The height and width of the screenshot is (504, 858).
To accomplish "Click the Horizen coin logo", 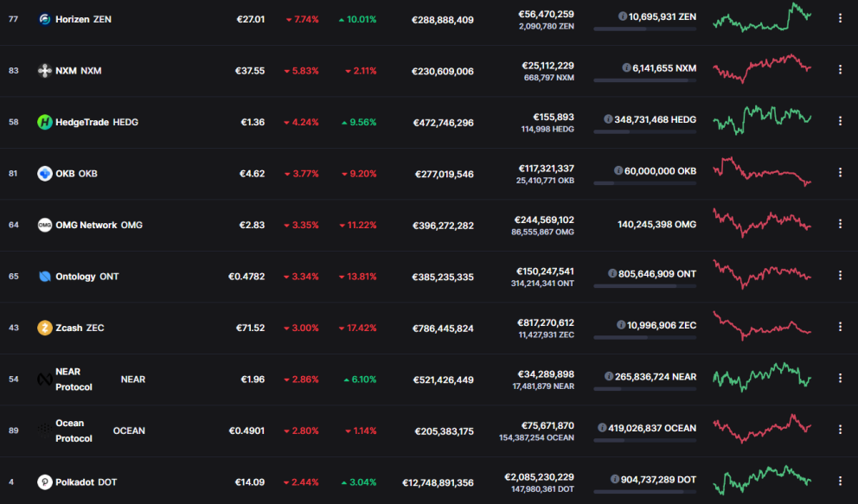I will [x=45, y=19].
